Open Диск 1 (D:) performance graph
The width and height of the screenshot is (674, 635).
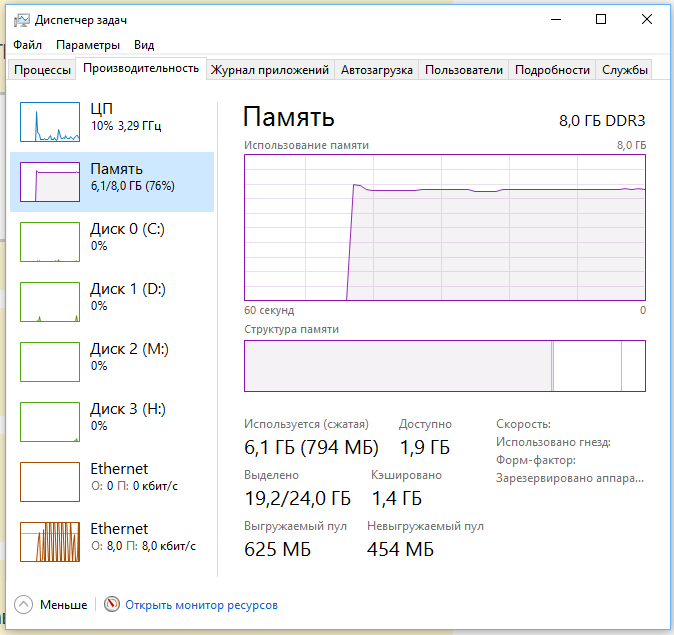click(x=50, y=302)
